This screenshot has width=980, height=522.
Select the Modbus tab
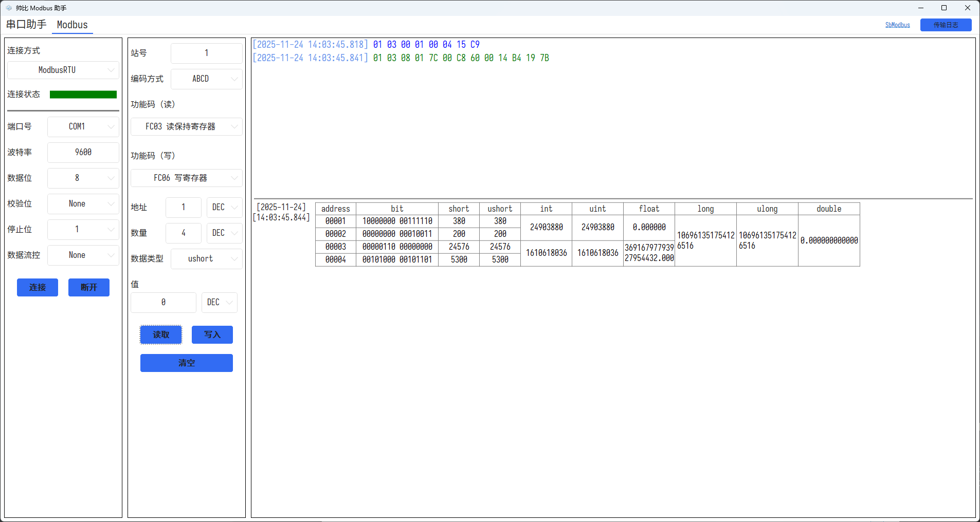(72, 25)
